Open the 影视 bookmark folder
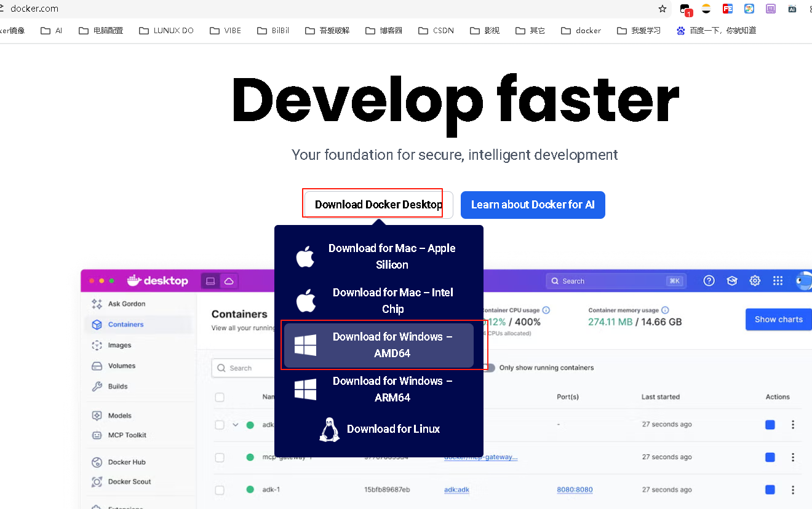The height and width of the screenshot is (509, 812). tap(485, 30)
